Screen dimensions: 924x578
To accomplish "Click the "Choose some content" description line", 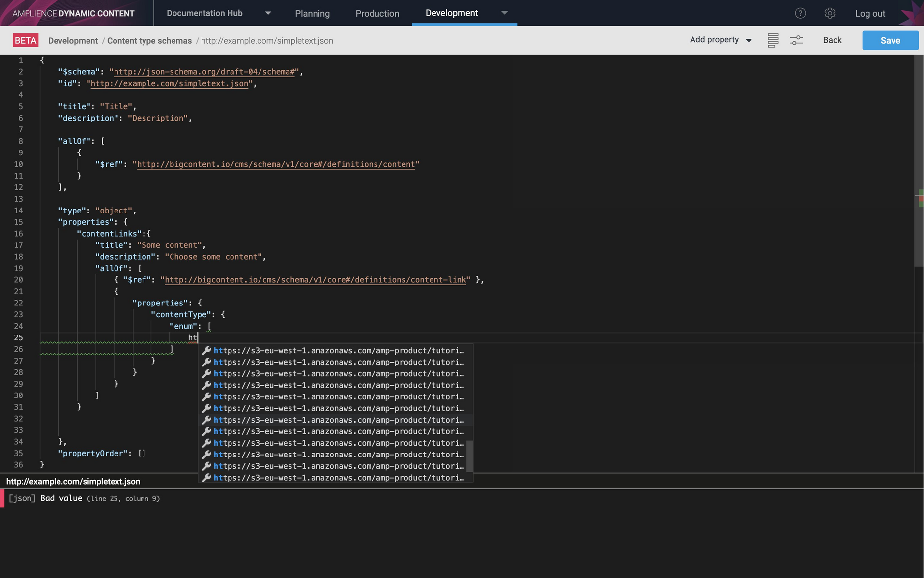I will pyautogui.click(x=180, y=257).
